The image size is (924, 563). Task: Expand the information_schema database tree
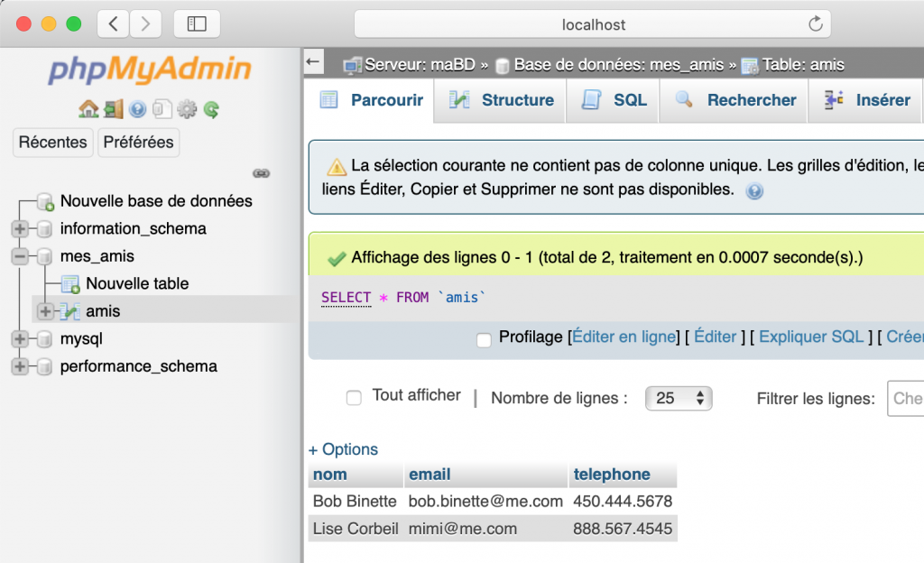(20, 228)
